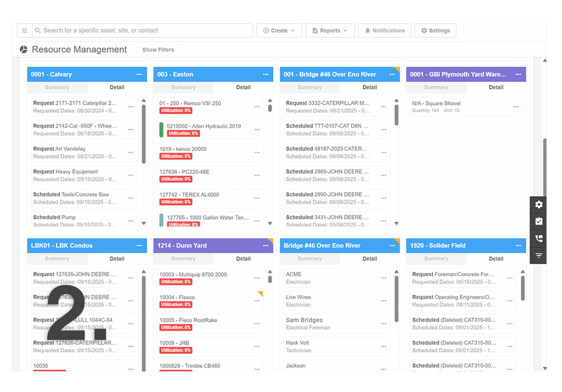This screenshot has width=562, height=392.
Task: Select Request Heavy Equipment row
Action: click(84, 175)
